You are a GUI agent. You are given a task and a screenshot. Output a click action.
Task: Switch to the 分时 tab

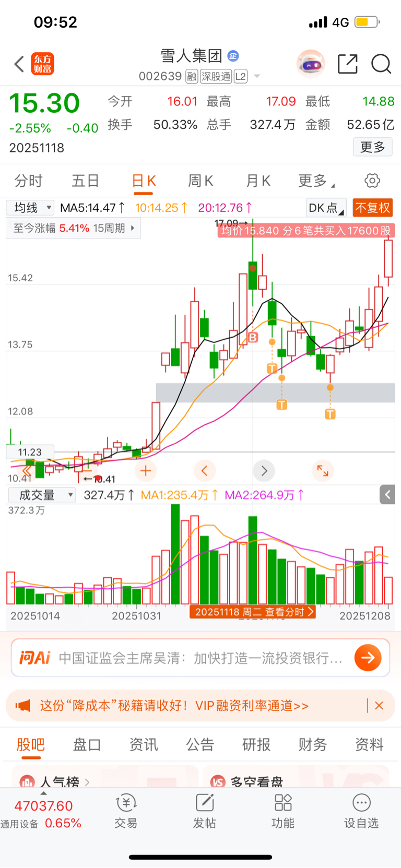click(x=28, y=181)
